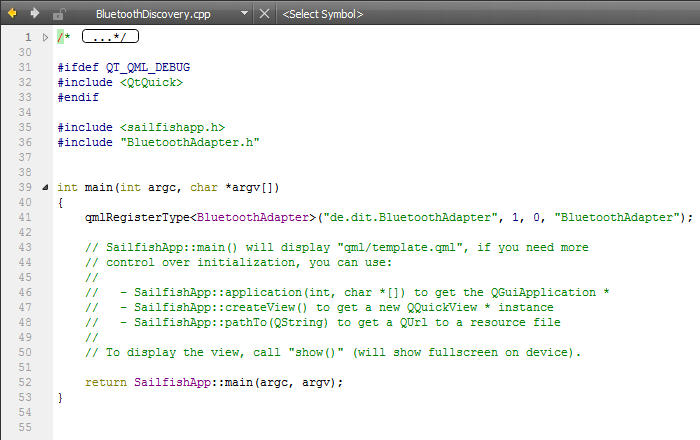Open the Select Symbol combo box
The height and width of the screenshot is (440, 700).
pos(323,14)
